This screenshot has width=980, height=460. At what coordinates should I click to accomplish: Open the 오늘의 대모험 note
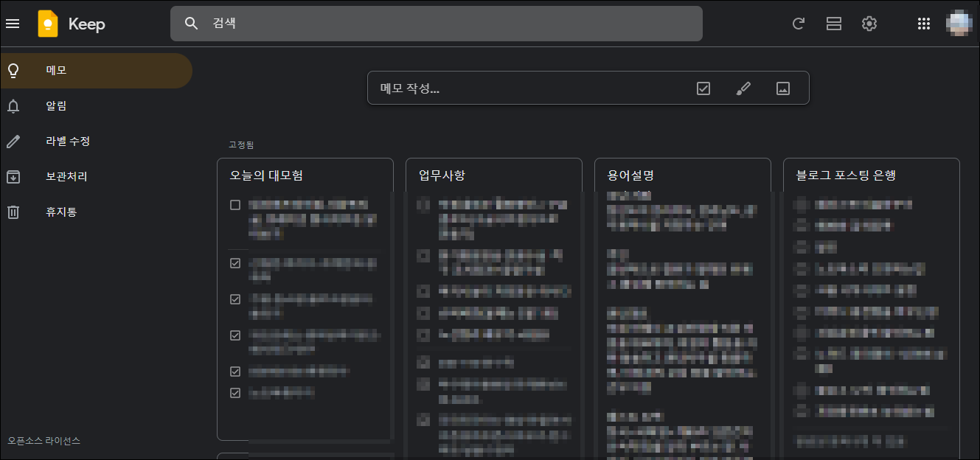(x=305, y=299)
